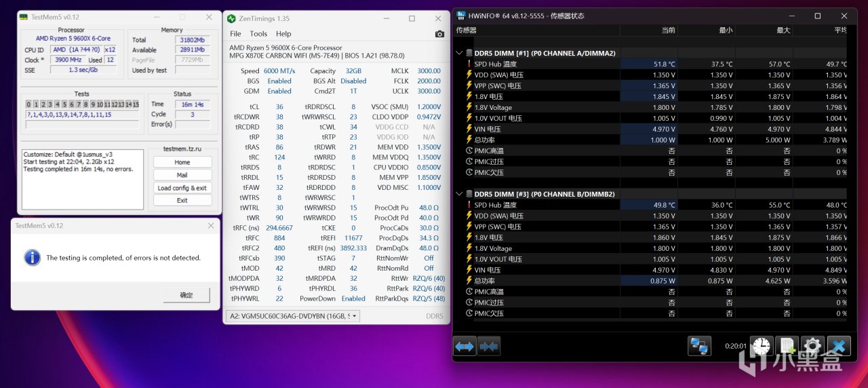Open the ZenTimings File menu
The image size is (868, 388).
235,34
